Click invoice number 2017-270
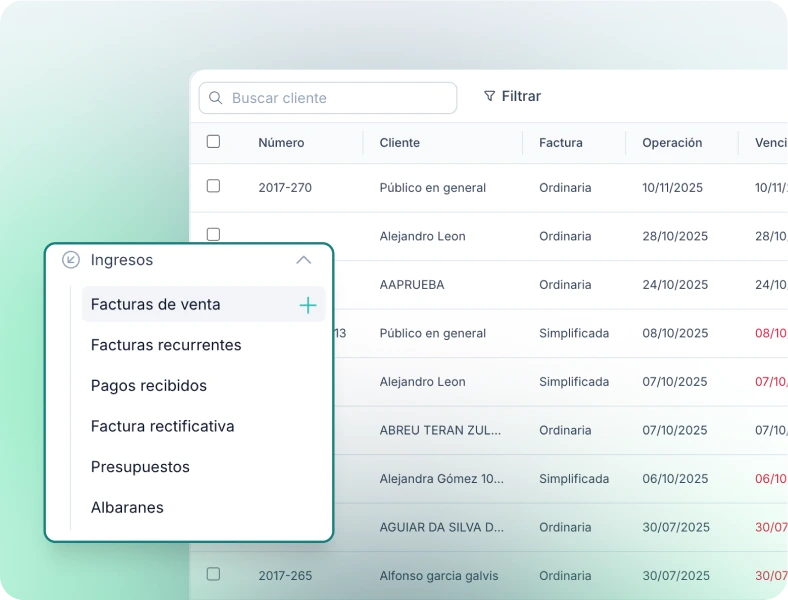Screen dimensions: 788x600 coord(285,187)
